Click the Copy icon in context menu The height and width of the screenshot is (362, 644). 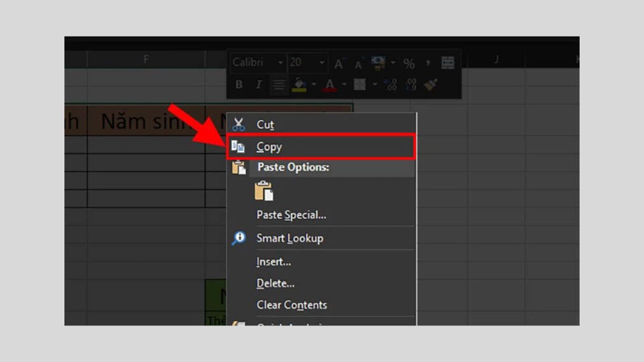click(238, 147)
